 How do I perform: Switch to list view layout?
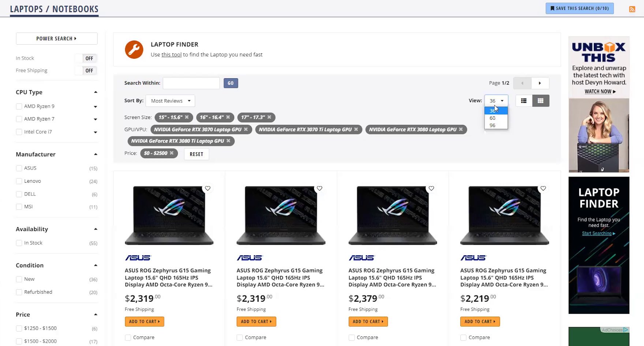[x=524, y=101]
